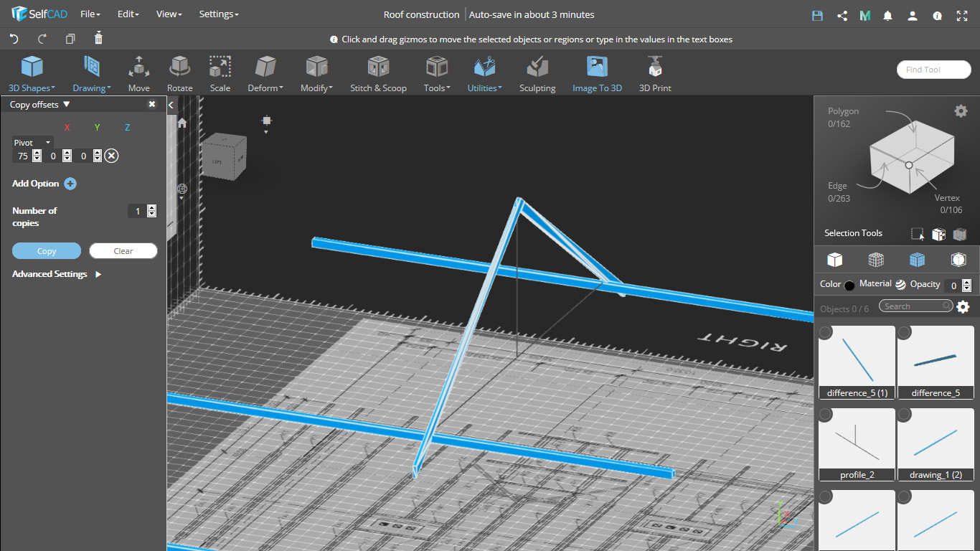Launch the Image To 3D tool
The width and height of the screenshot is (980, 551).
point(597,74)
